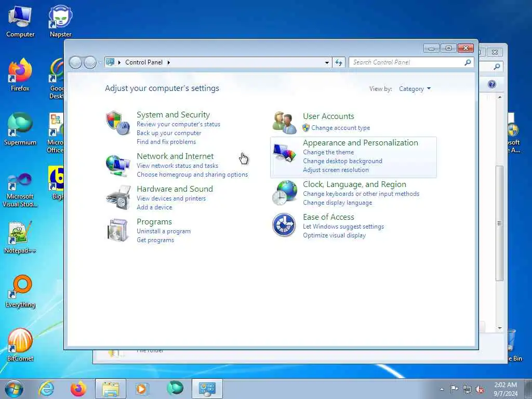Click the Control Panel back arrow button

tap(75, 62)
